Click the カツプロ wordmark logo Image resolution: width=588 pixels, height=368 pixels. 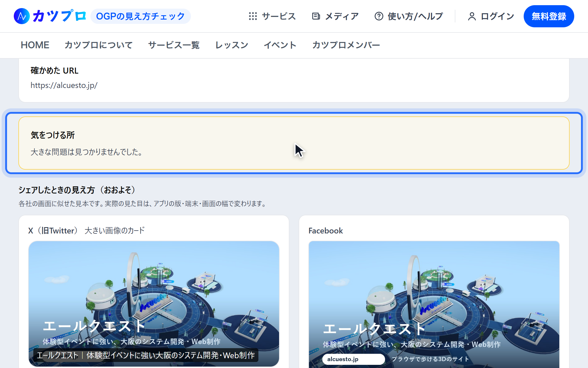[x=59, y=16]
